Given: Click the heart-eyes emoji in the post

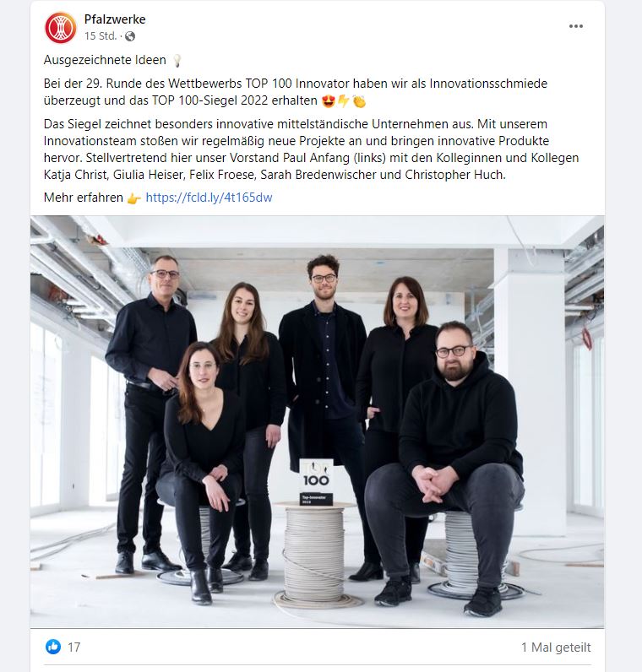Looking at the screenshot, I should click(x=329, y=101).
